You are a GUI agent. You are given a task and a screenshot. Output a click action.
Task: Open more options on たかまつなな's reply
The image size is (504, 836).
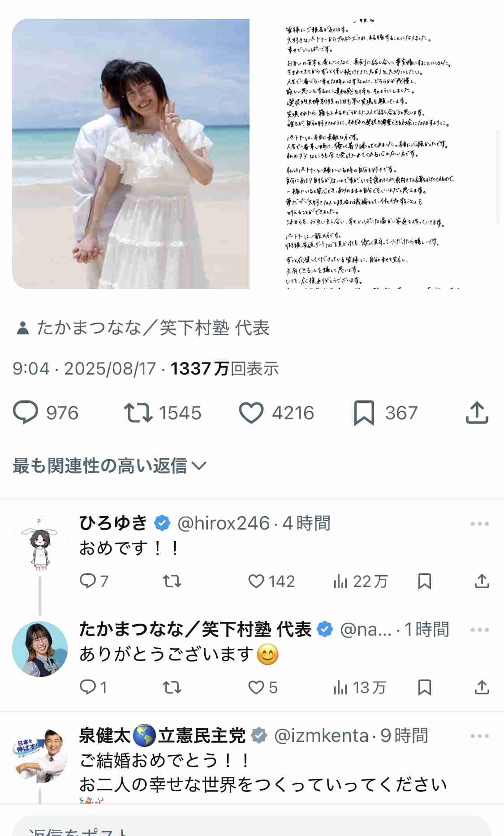point(479,629)
